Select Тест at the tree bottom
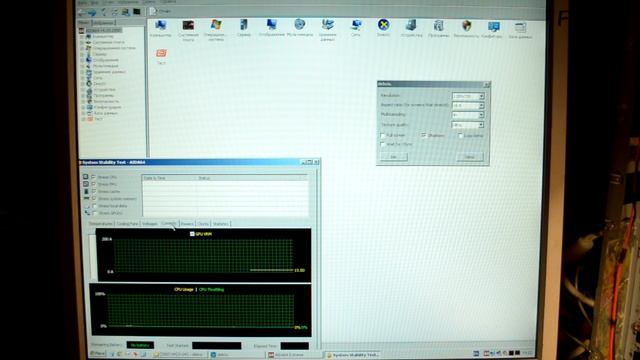640x360 pixels. (98, 119)
